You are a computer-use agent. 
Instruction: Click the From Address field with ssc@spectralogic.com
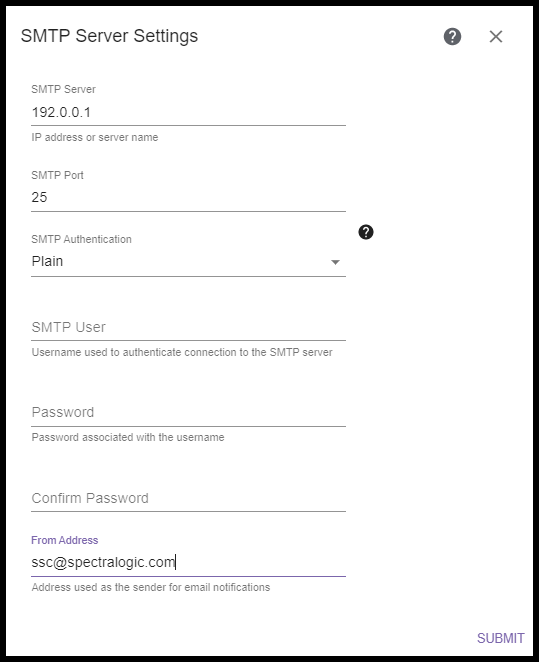coord(188,562)
